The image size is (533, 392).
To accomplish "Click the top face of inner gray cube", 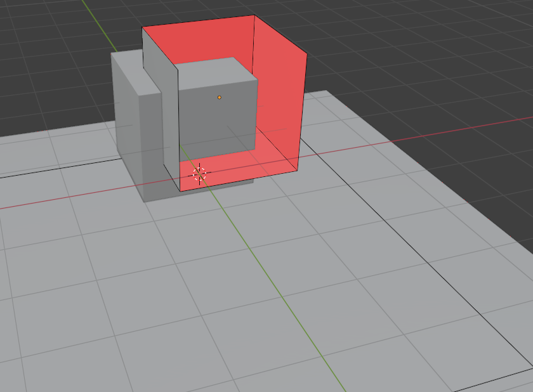I will 216,70.
